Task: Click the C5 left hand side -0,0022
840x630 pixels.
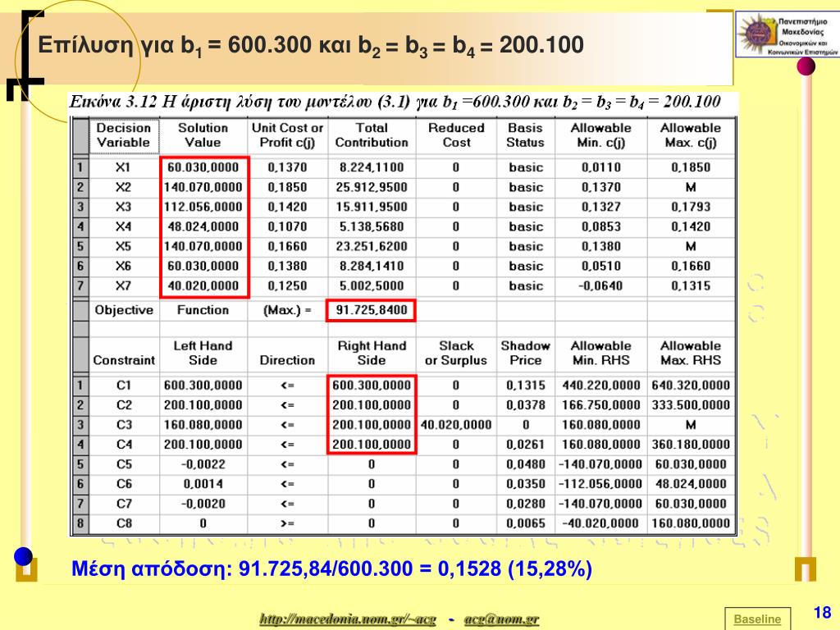Action: tap(203, 464)
